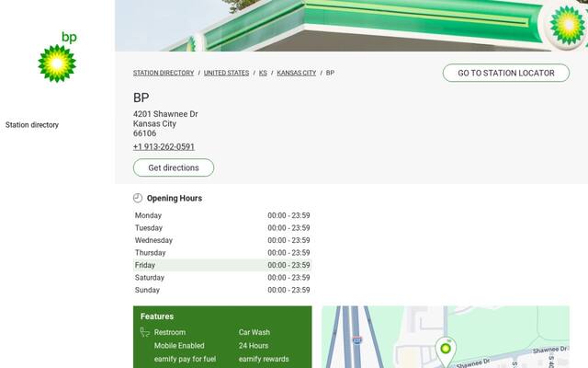Screen dimensions: 588x368
Task: Click the station banner photo
Action: pyautogui.click(x=351, y=26)
